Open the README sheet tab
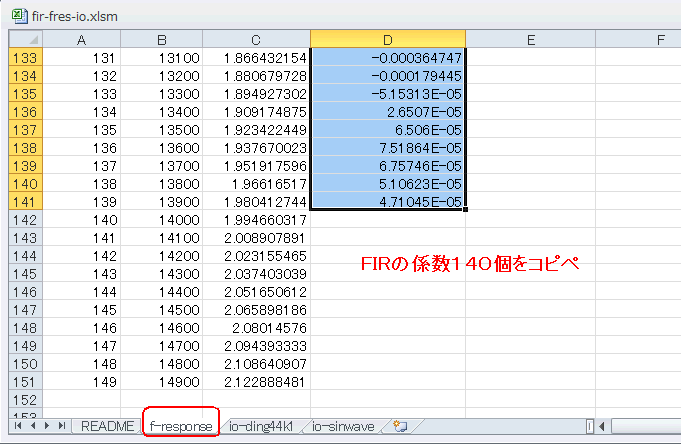The width and height of the screenshot is (681, 444). [107, 426]
